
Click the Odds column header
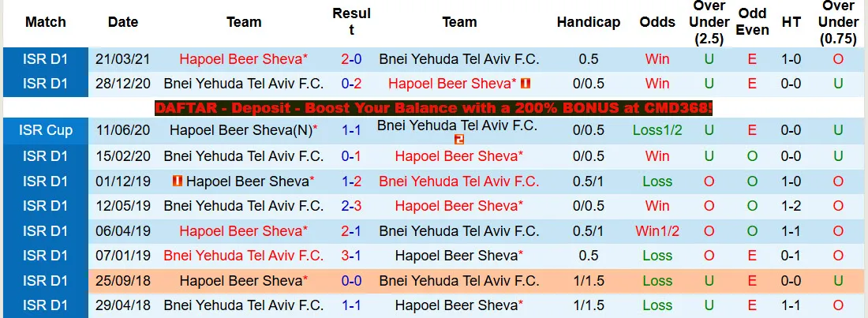pos(657,22)
